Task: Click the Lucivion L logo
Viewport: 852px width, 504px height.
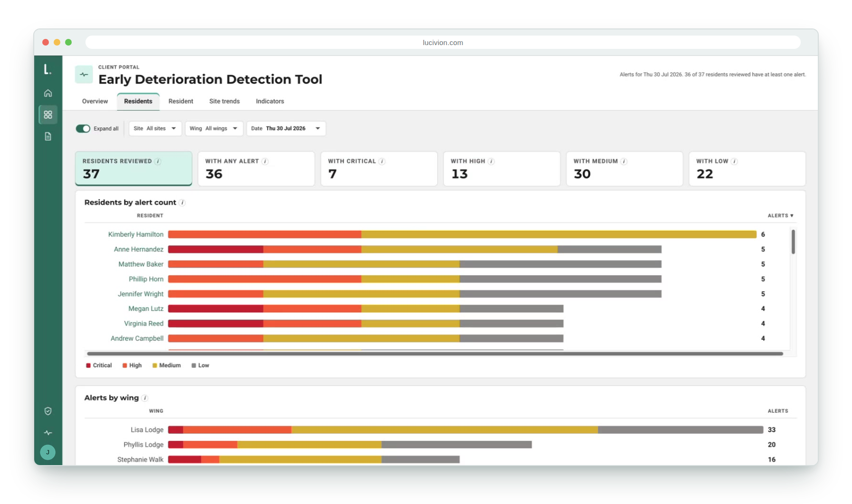Action: point(47,69)
